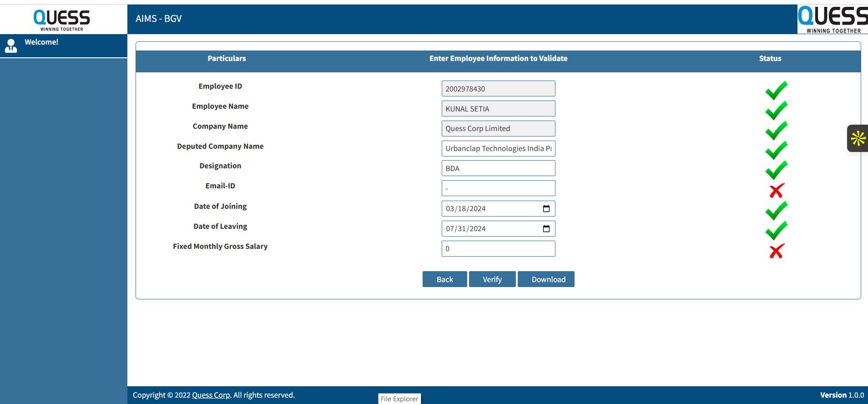The width and height of the screenshot is (868, 404).
Task: Click the user avatar icon beside Welcome
Action: pos(11,45)
